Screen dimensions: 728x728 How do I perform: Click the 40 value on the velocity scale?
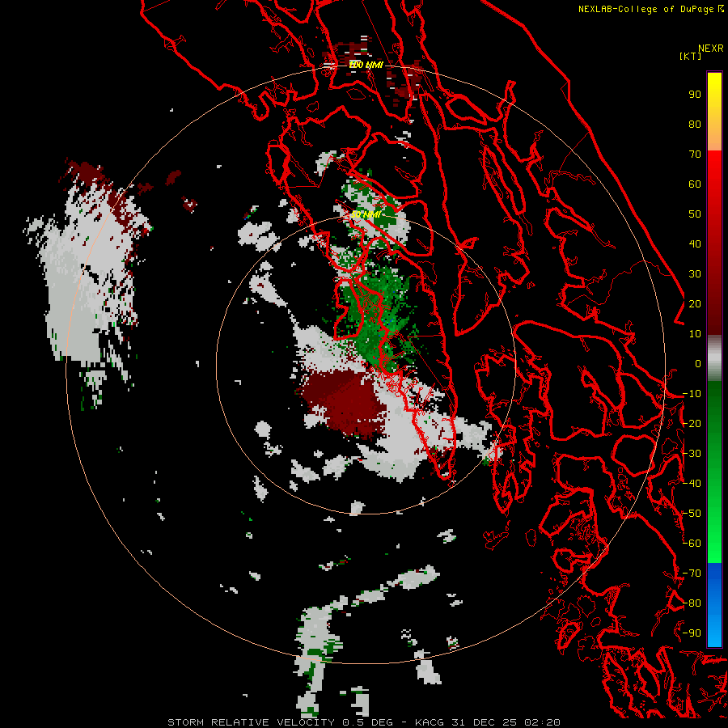(x=695, y=243)
